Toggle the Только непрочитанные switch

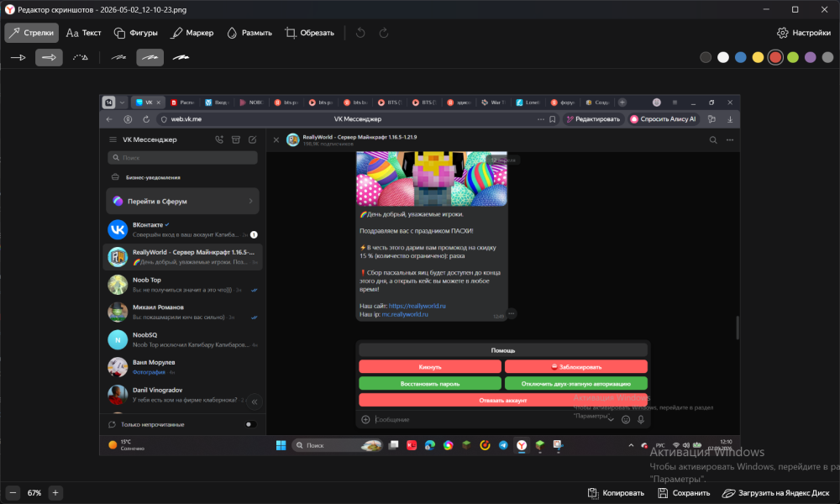[x=250, y=424]
